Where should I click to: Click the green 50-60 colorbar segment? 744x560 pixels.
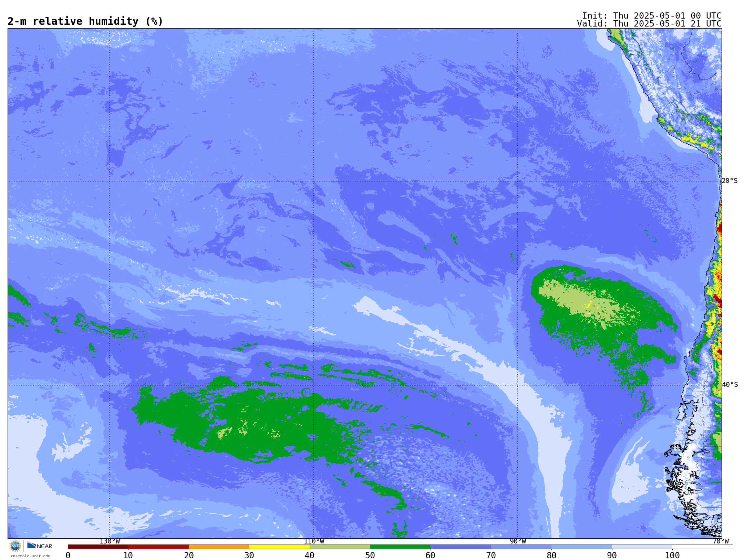pyautogui.click(x=400, y=547)
